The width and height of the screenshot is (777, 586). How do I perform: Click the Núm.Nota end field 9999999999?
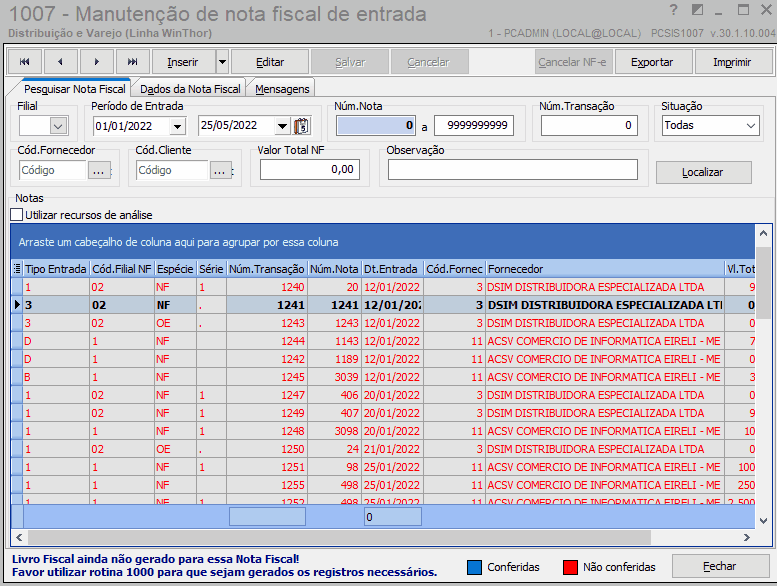(474, 125)
